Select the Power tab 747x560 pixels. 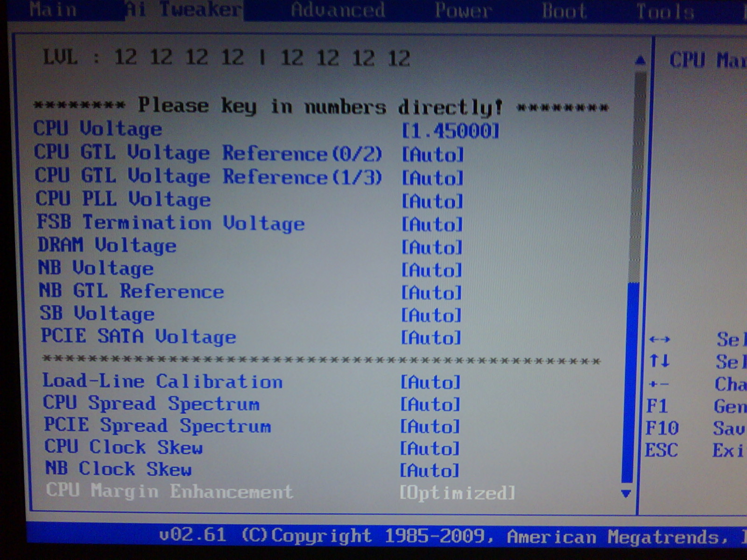click(463, 10)
